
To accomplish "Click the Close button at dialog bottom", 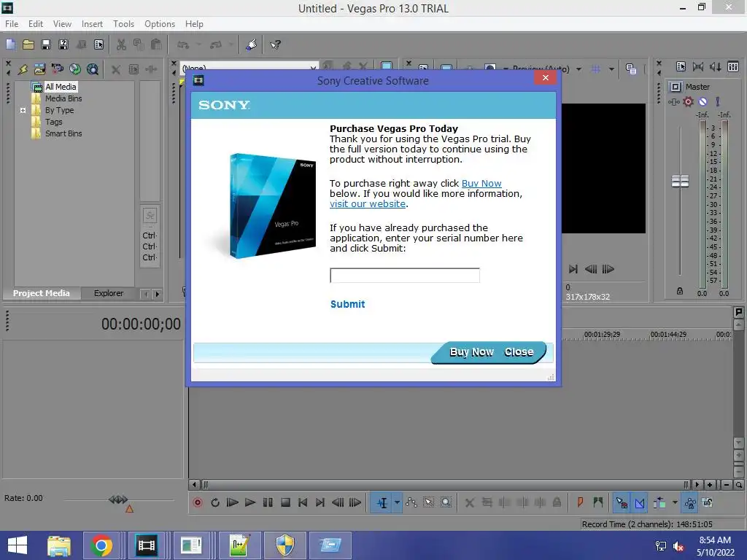I will [x=519, y=352].
